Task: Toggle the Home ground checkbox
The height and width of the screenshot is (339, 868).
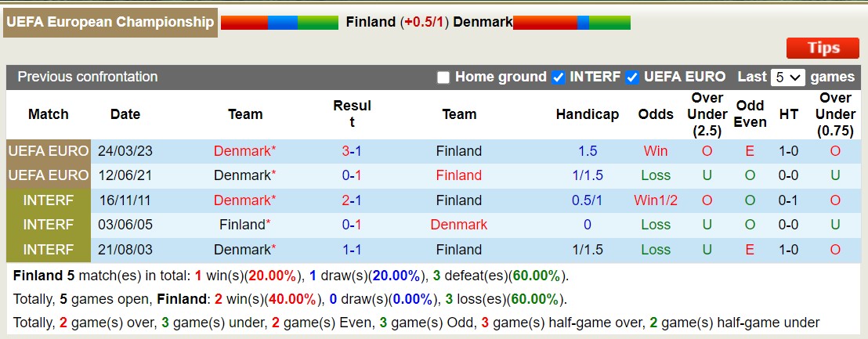Action: click(x=443, y=78)
